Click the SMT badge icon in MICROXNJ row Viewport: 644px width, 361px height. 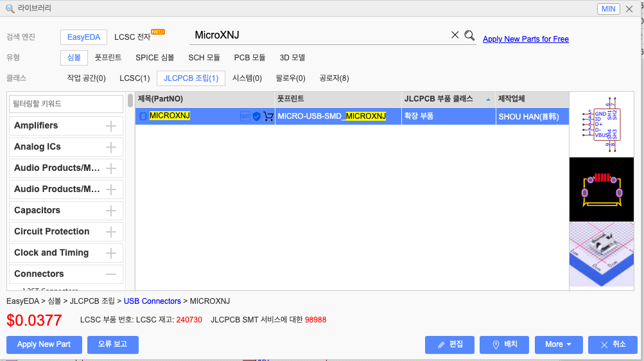point(245,116)
